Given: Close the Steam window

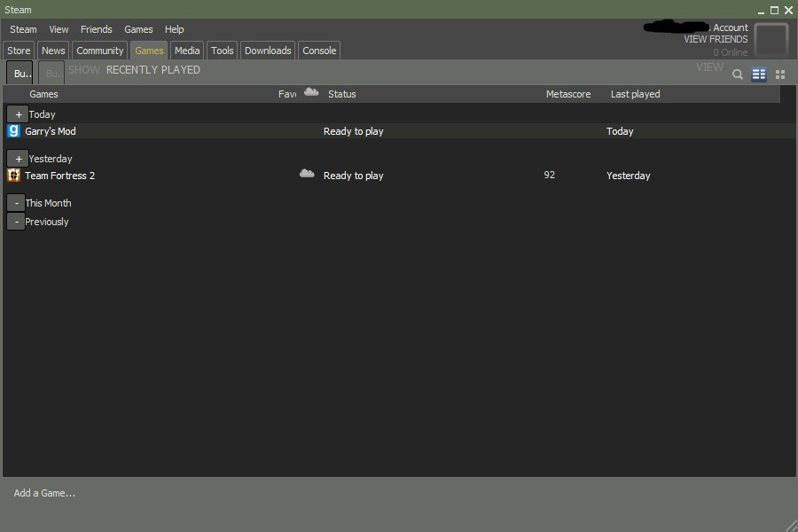Looking at the screenshot, I should 788,10.
